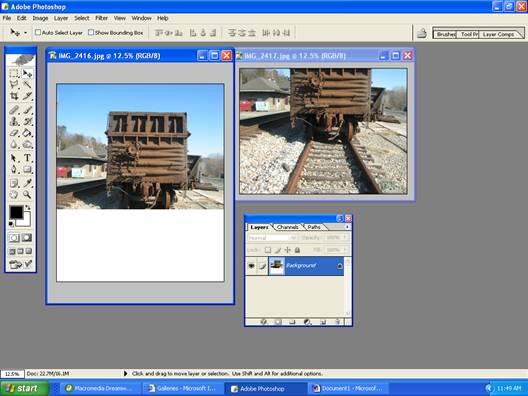This screenshot has height=396, width=528.
Task: Open the Layers palette flyout menu arrow
Action: [x=347, y=227]
